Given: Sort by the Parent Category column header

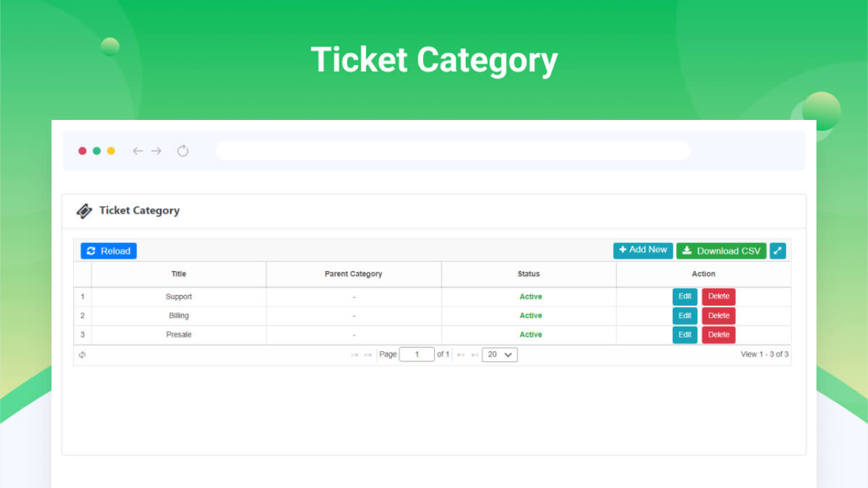Looking at the screenshot, I should [353, 274].
